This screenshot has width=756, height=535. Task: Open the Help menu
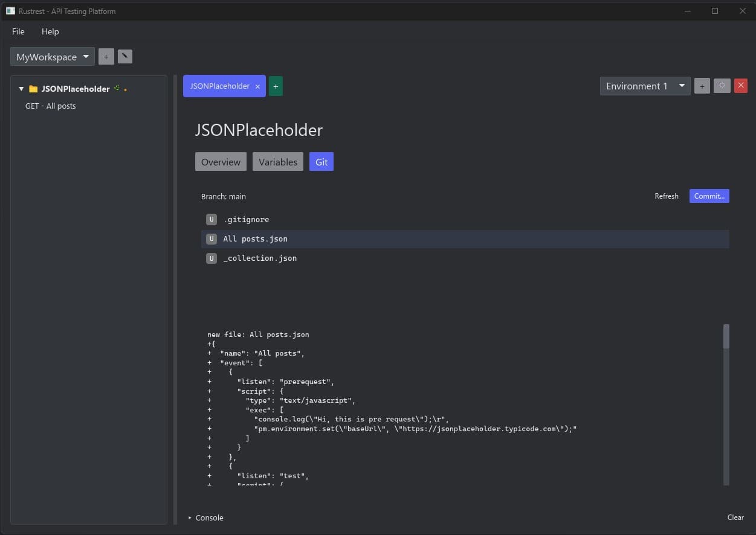50,31
